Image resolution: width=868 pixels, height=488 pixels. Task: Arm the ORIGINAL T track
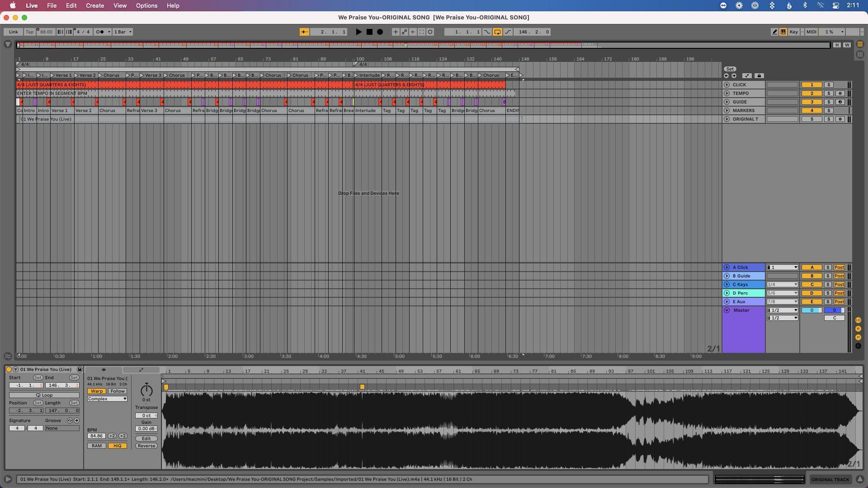(840, 119)
